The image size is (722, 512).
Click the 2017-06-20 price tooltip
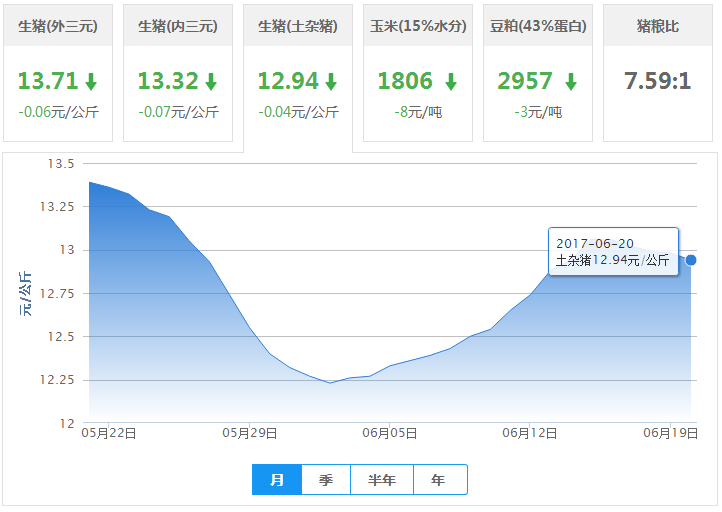[x=613, y=252]
